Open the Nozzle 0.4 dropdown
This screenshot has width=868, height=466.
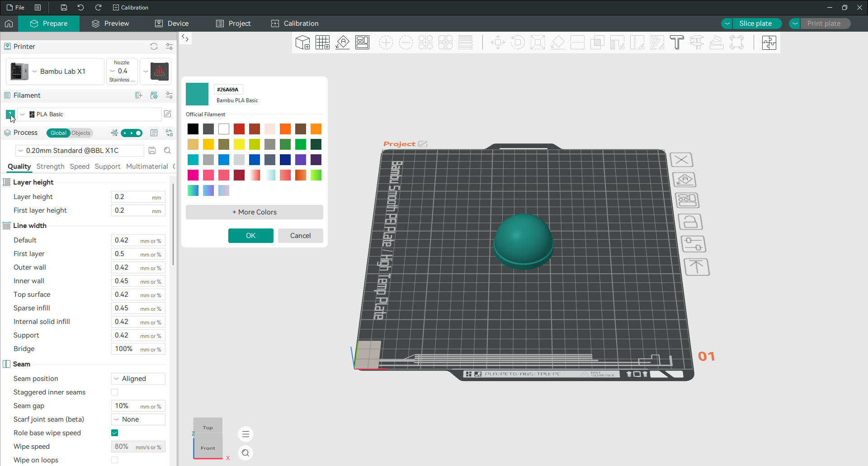point(122,71)
